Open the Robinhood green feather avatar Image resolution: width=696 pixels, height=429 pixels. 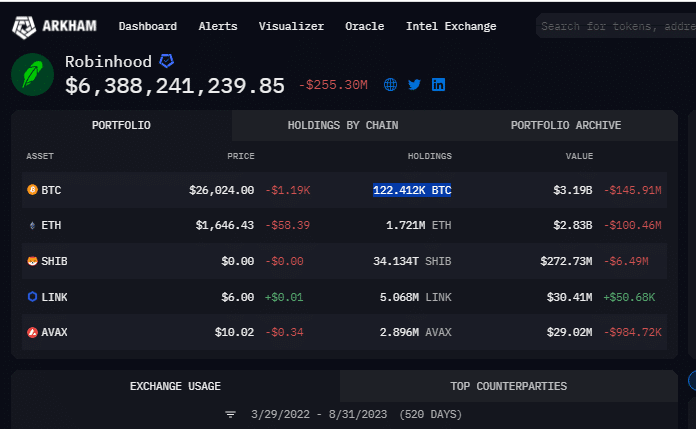(32, 75)
